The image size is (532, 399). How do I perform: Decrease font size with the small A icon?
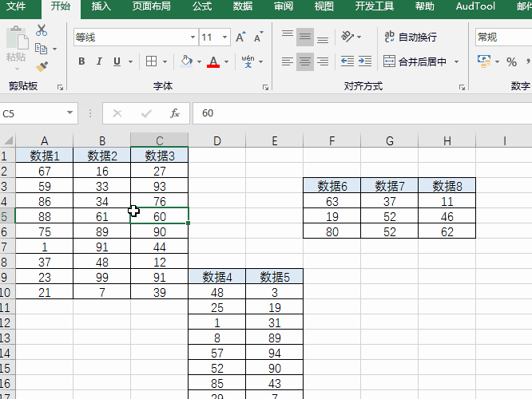258,37
